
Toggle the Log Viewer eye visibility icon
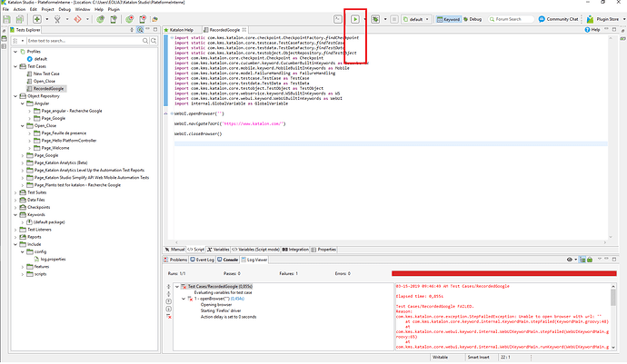click(570, 260)
